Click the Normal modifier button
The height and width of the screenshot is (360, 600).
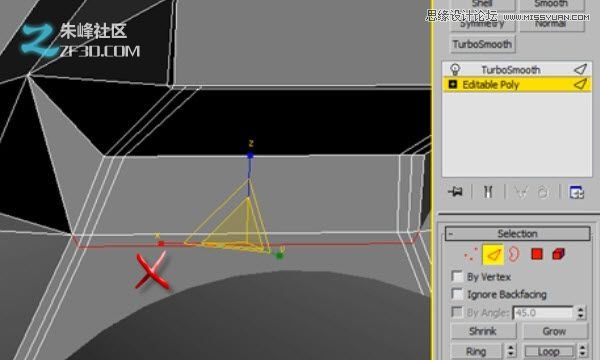coord(552,24)
